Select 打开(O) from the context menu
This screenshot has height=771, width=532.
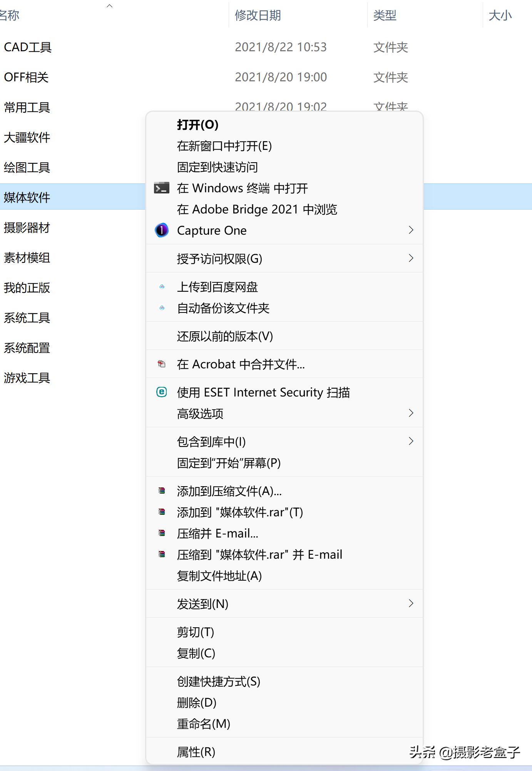(197, 125)
